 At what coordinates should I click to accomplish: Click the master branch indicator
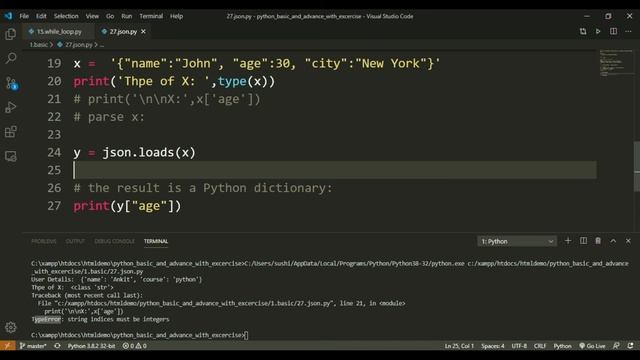[x=33, y=346]
